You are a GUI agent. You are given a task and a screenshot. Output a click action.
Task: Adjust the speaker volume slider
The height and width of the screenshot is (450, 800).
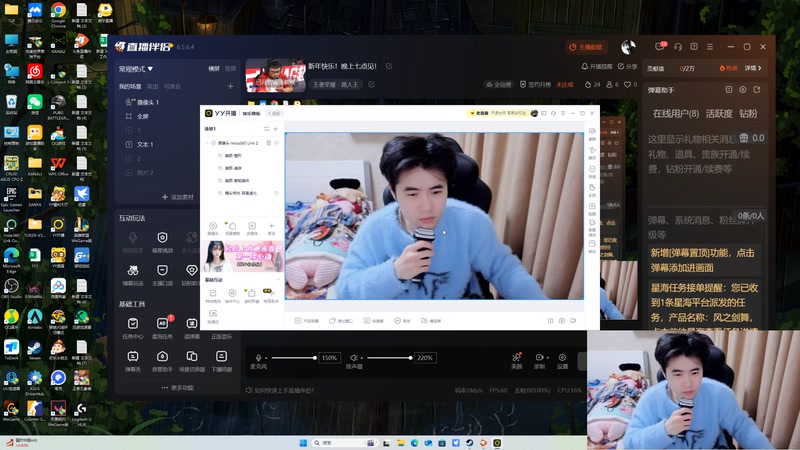click(x=389, y=358)
